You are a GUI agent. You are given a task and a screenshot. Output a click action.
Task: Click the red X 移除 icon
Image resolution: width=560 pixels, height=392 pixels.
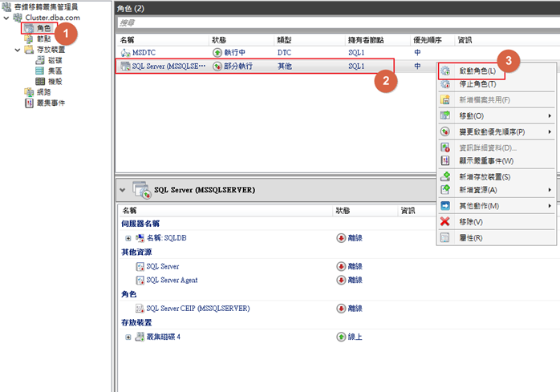445,221
